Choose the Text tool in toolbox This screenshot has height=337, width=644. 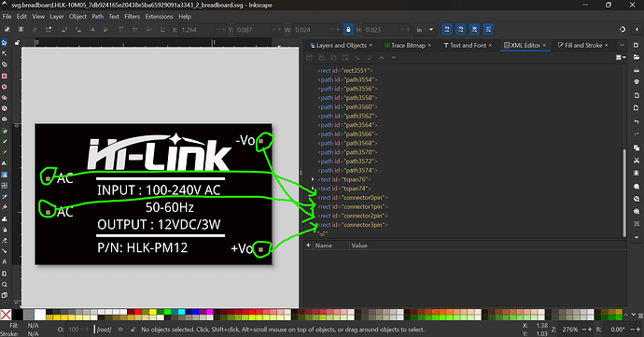(x=5, y=163)
